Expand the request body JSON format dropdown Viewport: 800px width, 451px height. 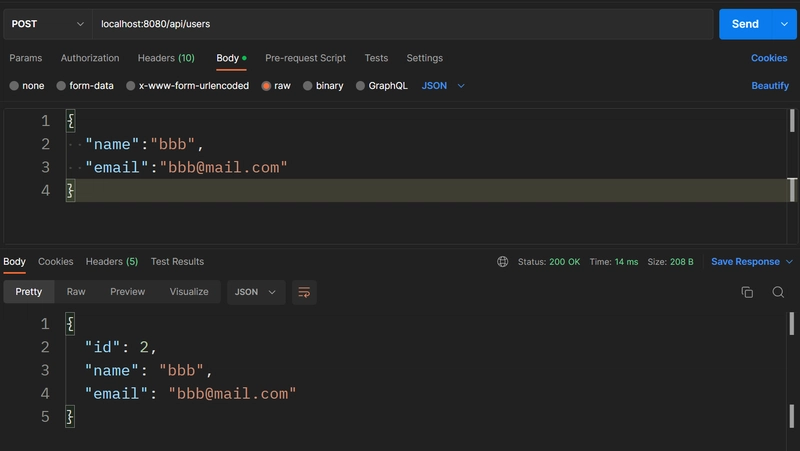pyautogui.click(x=443, y=86)
